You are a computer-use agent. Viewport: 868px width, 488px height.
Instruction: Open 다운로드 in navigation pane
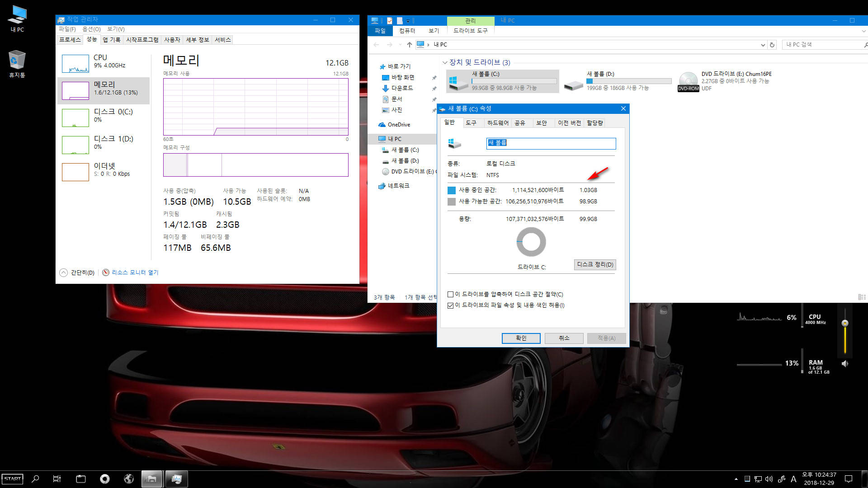pos(397,88)
